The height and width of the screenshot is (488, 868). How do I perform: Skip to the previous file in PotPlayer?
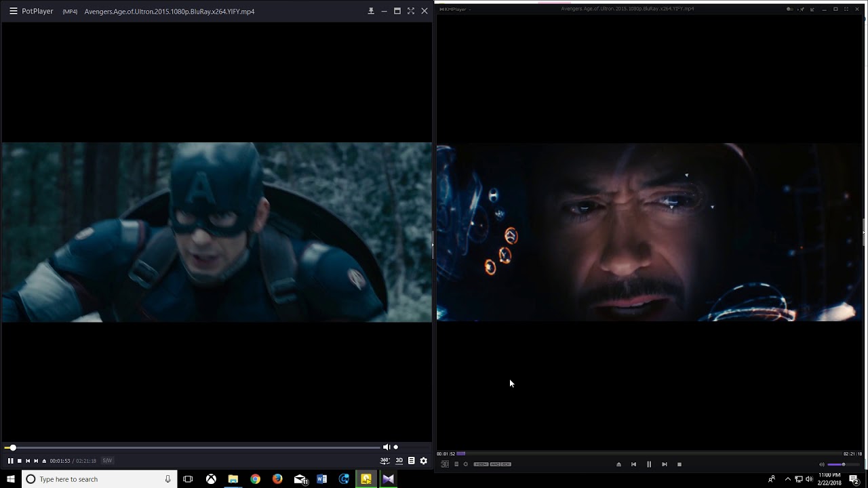[x=28, y=461]
